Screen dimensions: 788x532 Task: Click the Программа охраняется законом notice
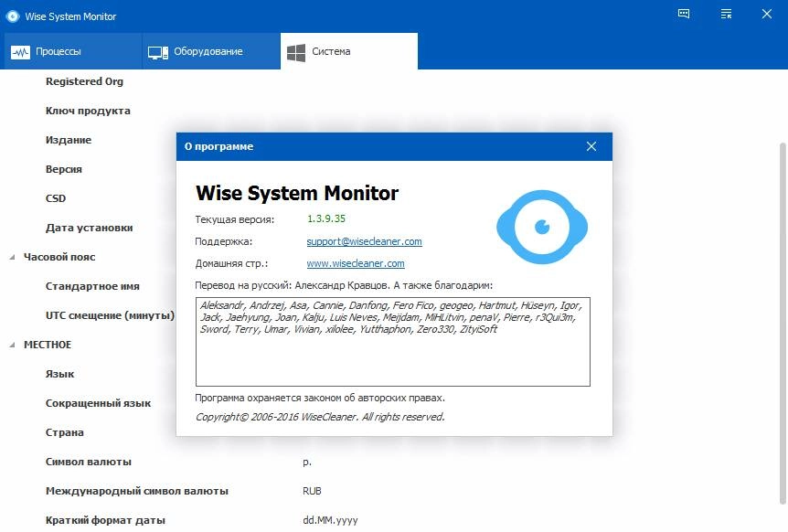[x=320, y=398]
